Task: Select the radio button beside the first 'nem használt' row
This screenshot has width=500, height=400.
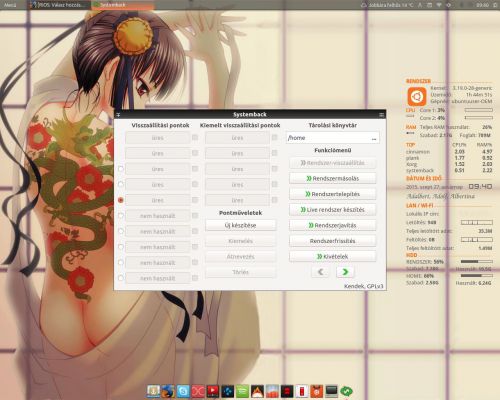Action: [121, 216]
